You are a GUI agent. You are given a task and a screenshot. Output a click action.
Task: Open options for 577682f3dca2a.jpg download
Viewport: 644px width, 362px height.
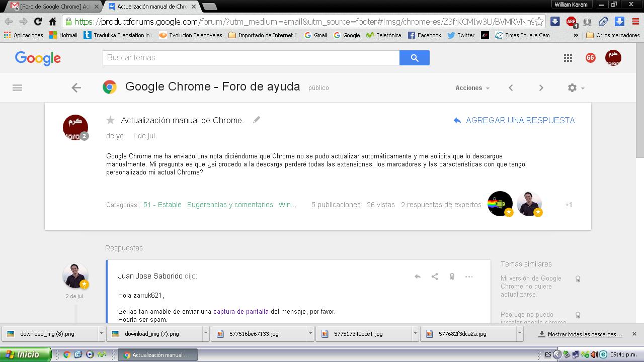point(520,334)
